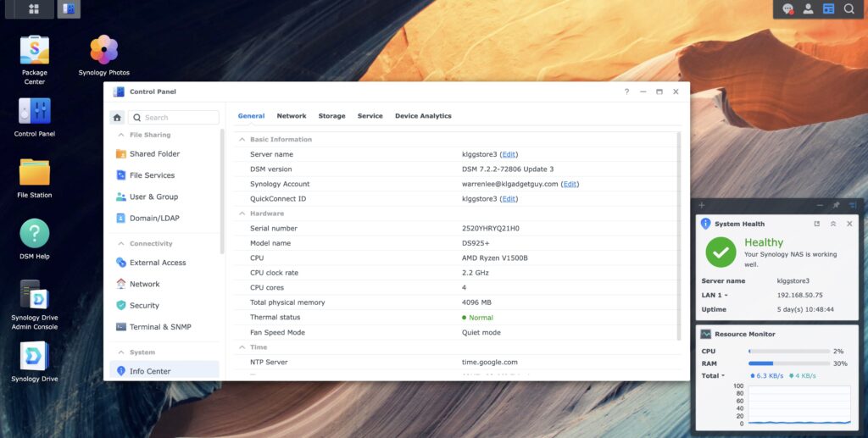
Task: Open the DSM Help icon
Action: click(34, 234)
